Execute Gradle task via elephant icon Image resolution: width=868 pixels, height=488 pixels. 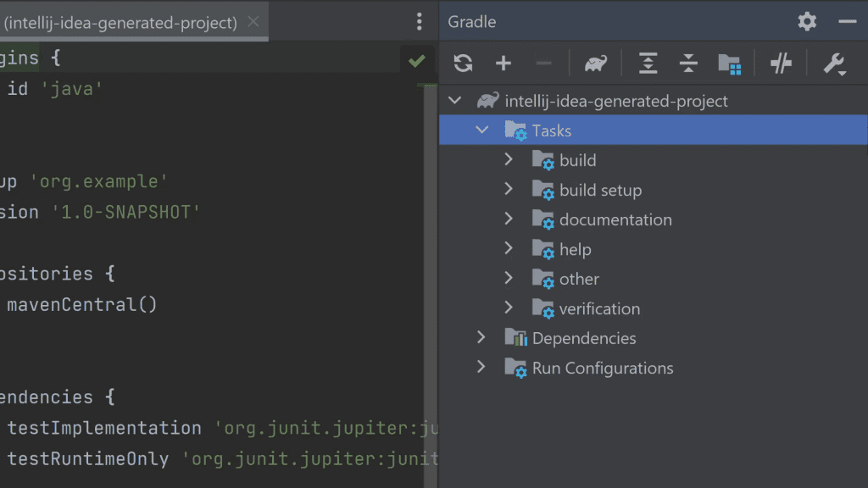point(595,64)
